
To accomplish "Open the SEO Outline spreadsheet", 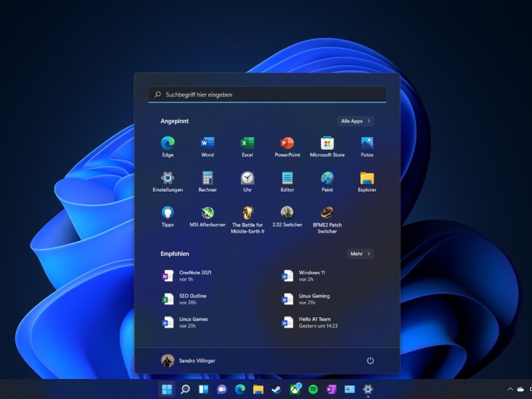I will [184, 299].
